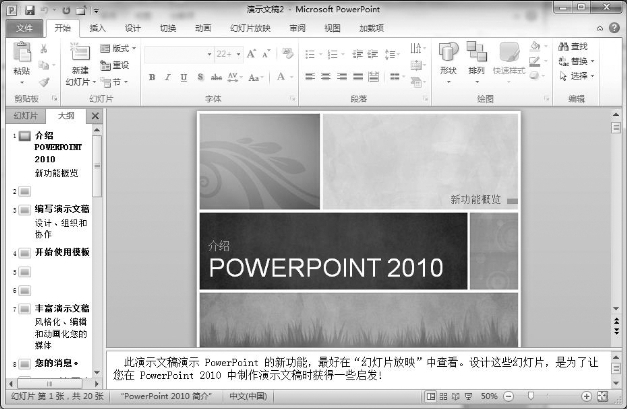Open the Shapes (形状) gallery
The image size is (627, 409).
(448, 62)
